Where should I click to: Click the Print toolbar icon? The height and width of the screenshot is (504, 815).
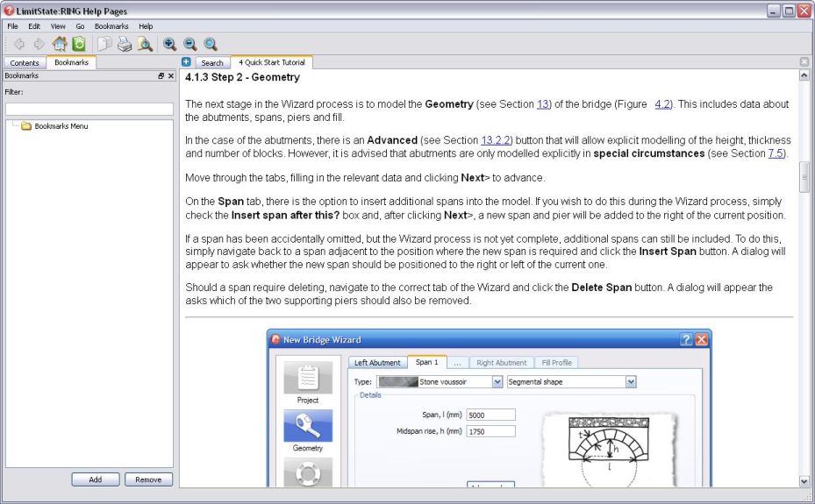125,44
